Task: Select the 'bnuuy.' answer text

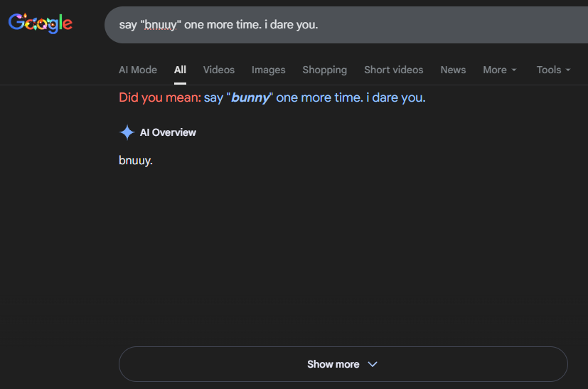Action: 136,161
